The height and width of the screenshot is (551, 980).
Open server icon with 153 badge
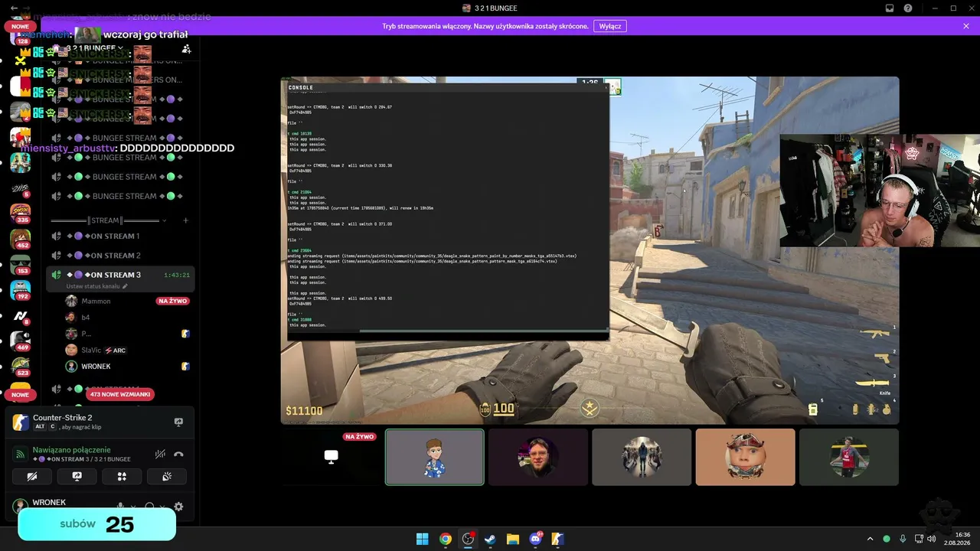[x=20, y=265]
